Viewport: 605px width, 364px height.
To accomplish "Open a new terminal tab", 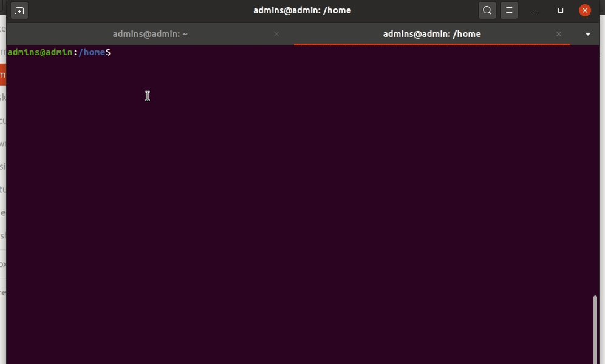I will [19, 10].
